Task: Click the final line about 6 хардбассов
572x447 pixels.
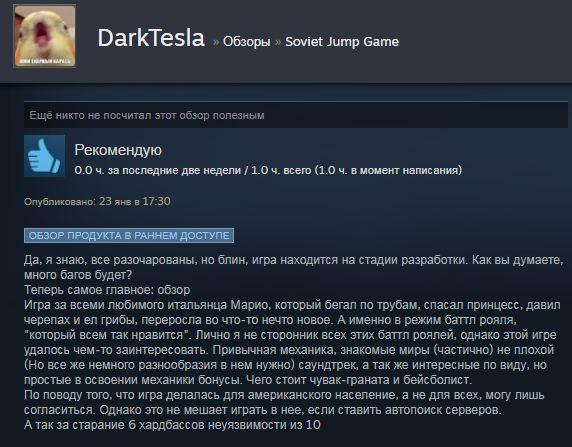Action: click(172, 425)
